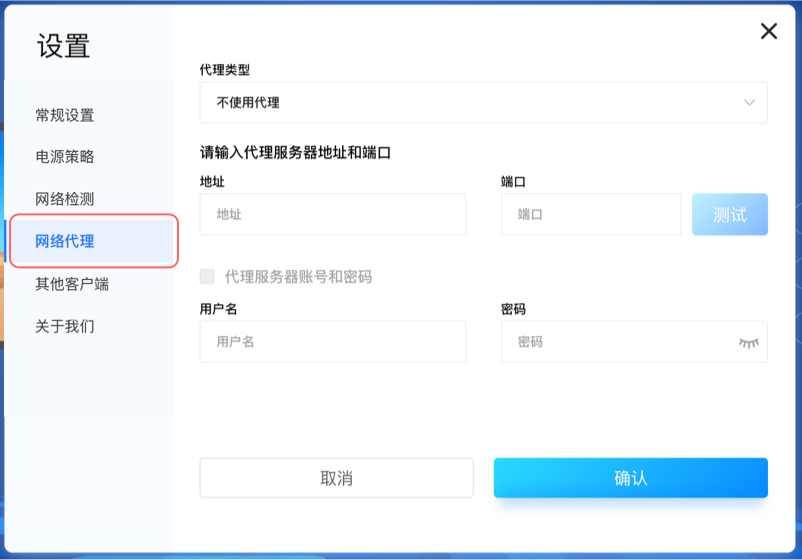
Task: Expand proxy type dropdown arrow
Action: tap(750, 102)
